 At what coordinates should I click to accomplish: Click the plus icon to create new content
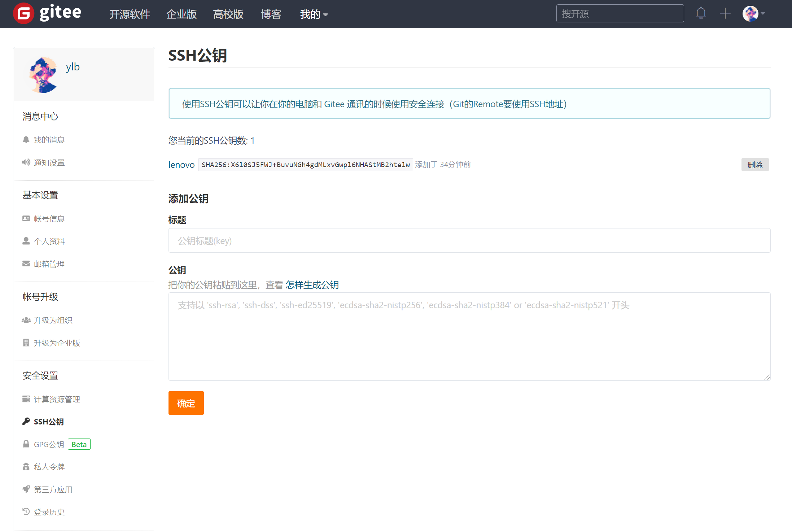pos(725,13)
